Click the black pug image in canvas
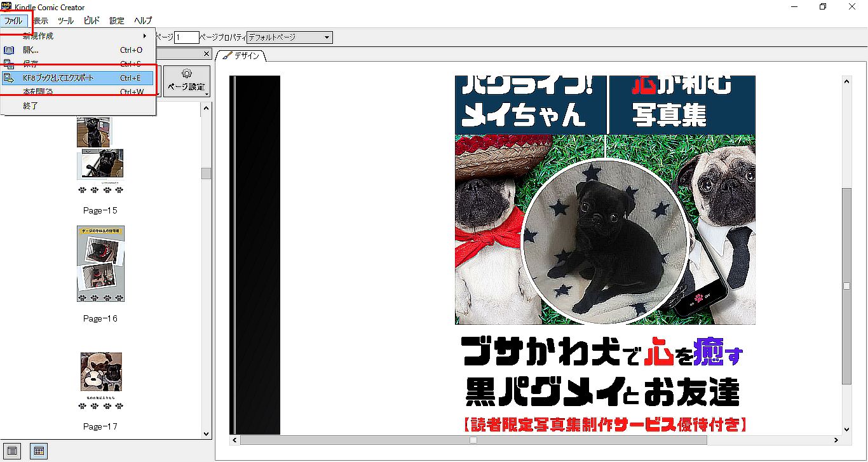The image size is (868, 462). point(604,241)
